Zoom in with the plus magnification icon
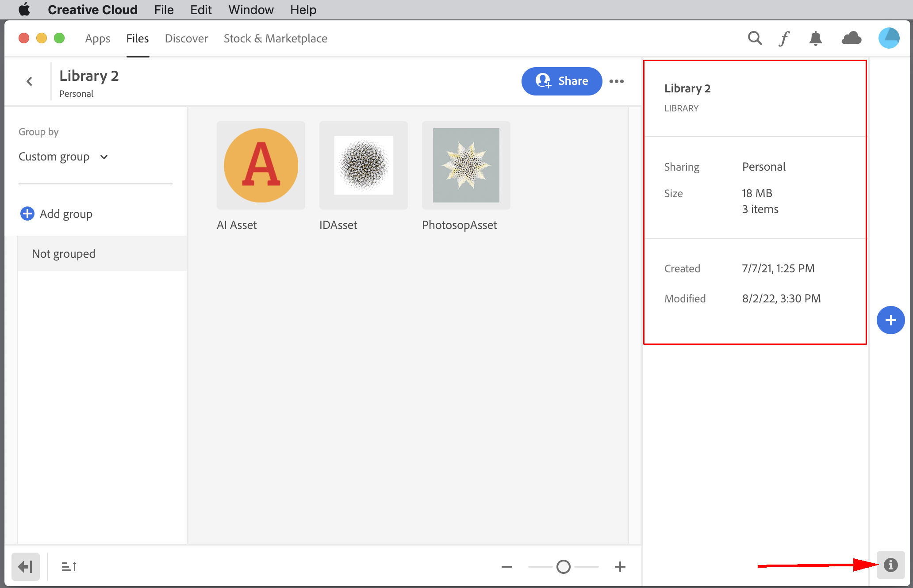Viewport: 913px width, 588px height. [620, 566]
